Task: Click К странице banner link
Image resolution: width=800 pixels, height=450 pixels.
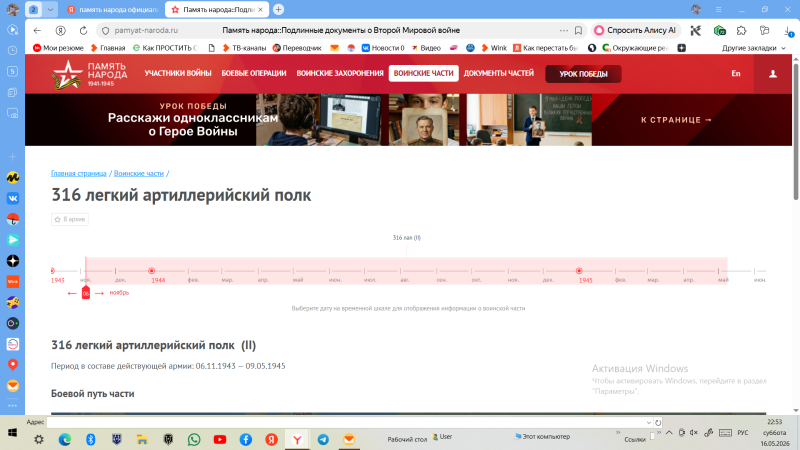Action: click(x=677, y=120)
